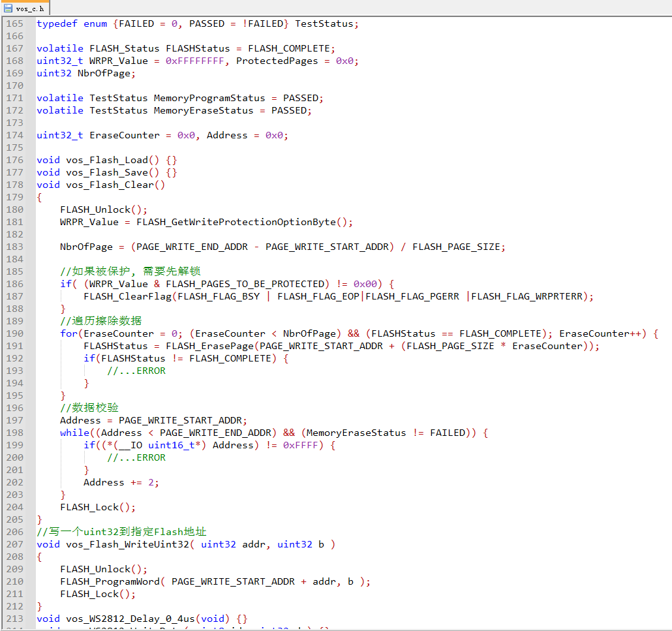
Task: Click FLASH_COMPLETE on line 167
Action: [289, 48]
